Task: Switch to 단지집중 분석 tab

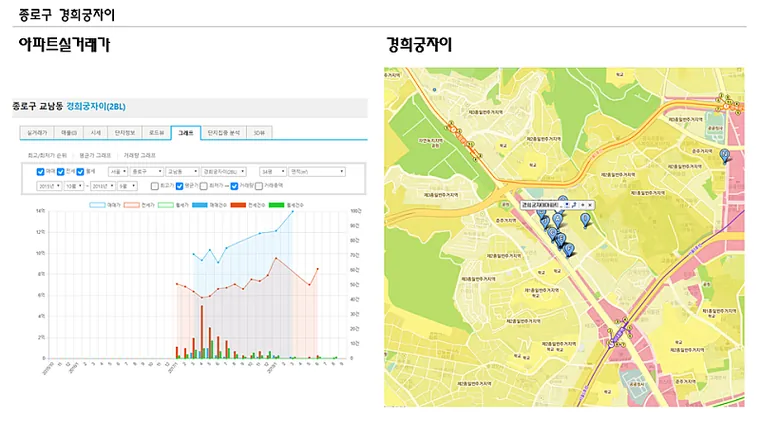Action: [223, 133]
